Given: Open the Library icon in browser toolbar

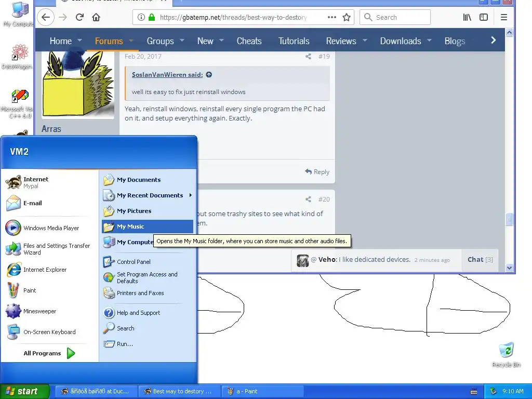Looking at the screenshot, I should click(467, 17).
